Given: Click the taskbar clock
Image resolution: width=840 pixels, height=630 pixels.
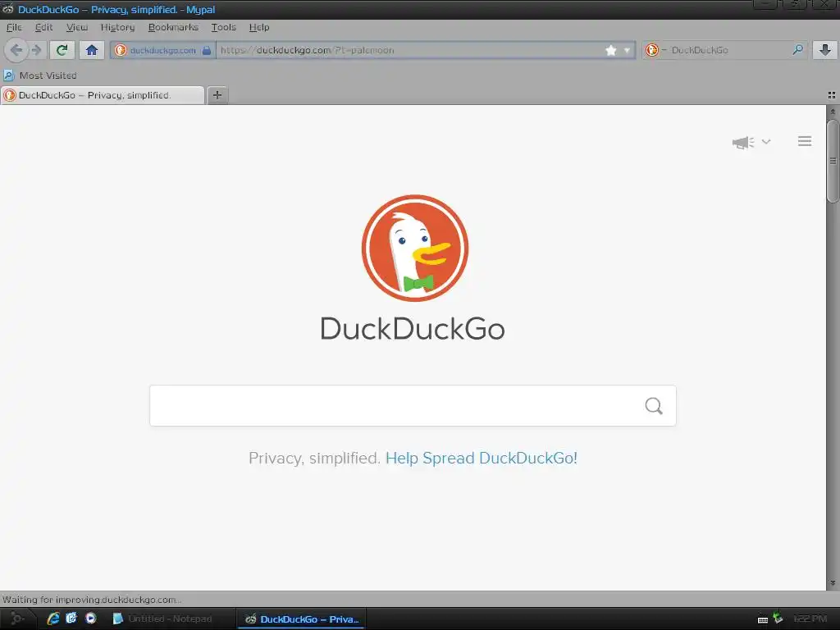Looking at the screenshot, I should (x=810, y=619).
